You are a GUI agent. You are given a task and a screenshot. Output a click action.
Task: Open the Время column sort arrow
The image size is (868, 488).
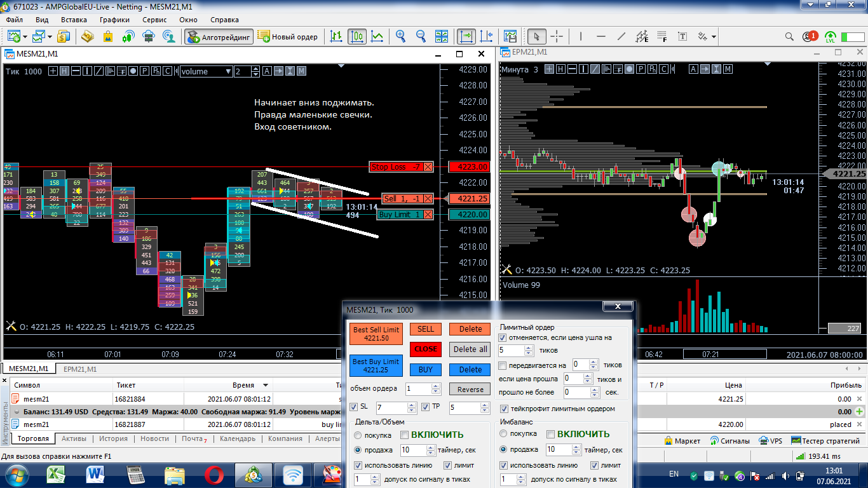tap(265, 385)
